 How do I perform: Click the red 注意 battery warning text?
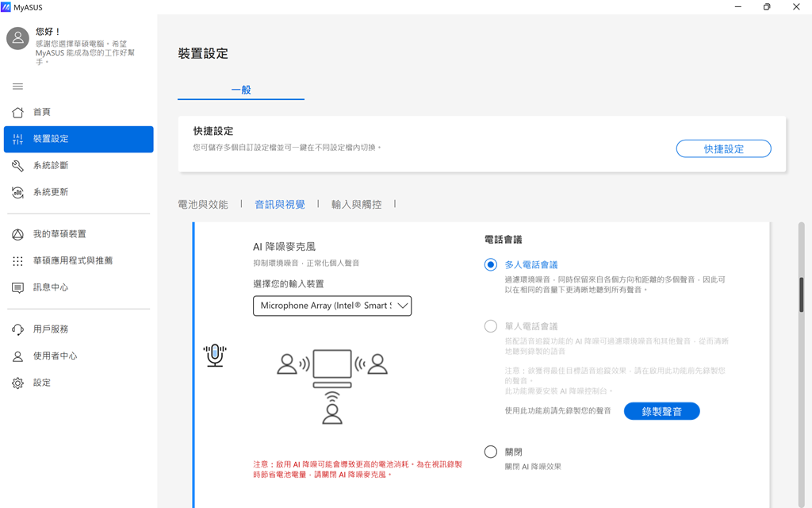coord(358,470)
